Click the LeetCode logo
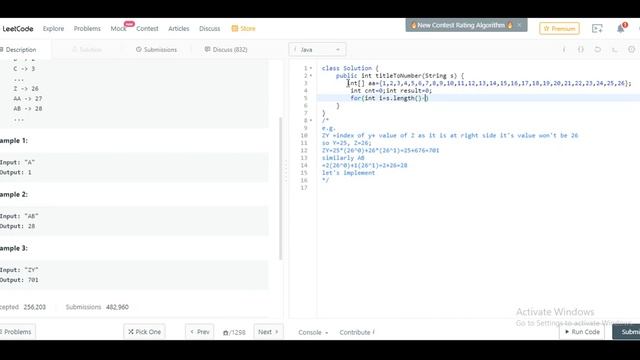 point(17,29)
